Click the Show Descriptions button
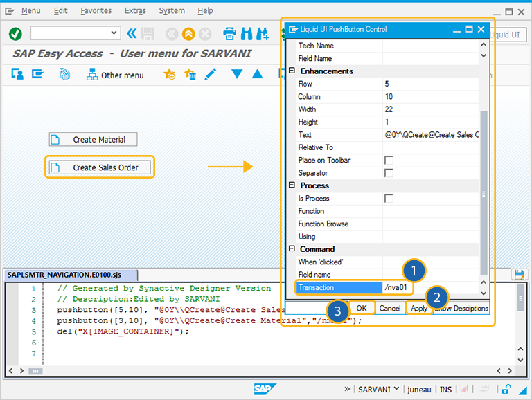Viewport: 532px width, 400px height. click(x=461, y=308)
